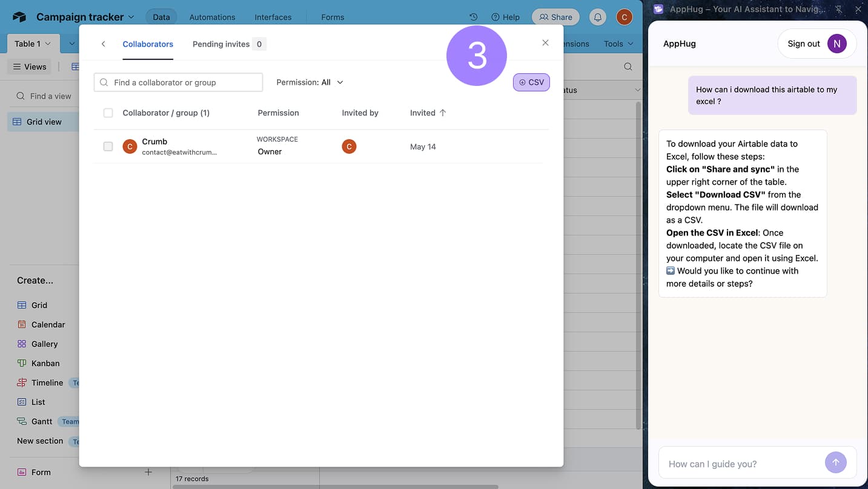Viewport: 868px width, 489px height.
Task: Create a Gantt view
Action: tap(35, 421)
